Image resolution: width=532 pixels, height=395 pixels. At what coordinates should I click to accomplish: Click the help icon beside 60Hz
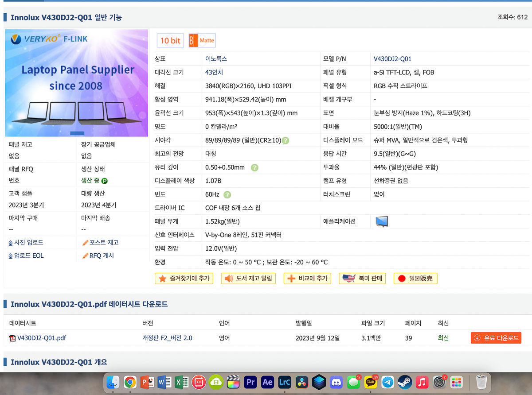227,194
